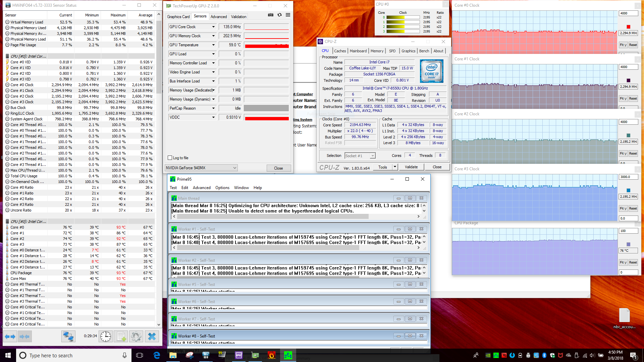Screen dimensions: 644x362
Task: Open GPU Temperature sensor dropdown
Action: (213, 45)
